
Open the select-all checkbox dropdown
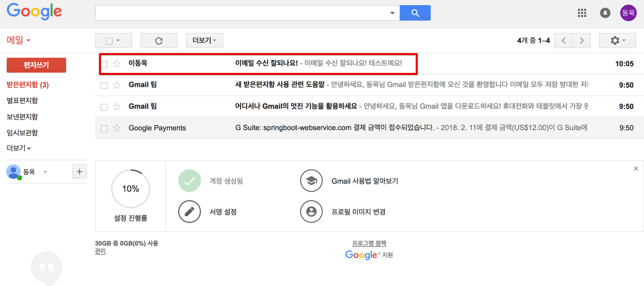[114, 41]
